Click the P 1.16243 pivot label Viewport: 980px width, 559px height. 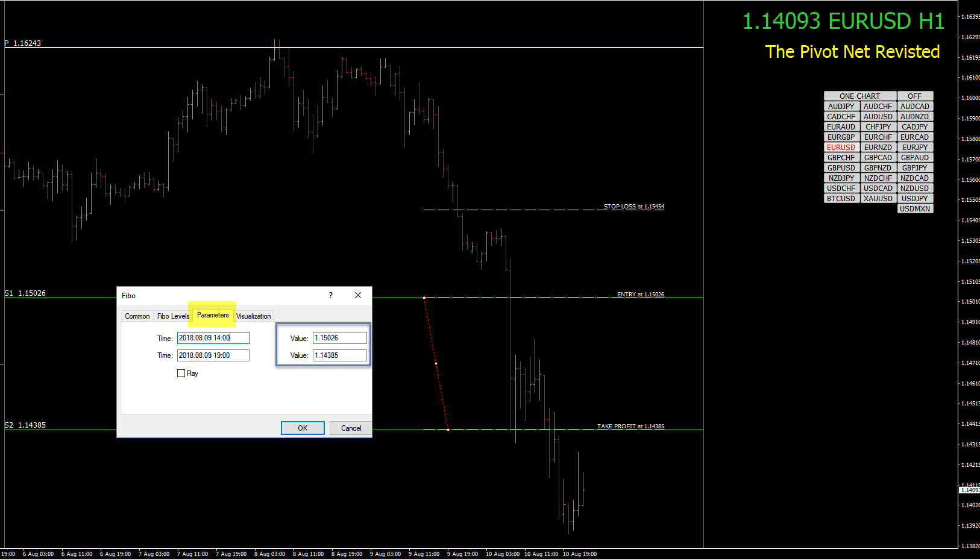(22, 43)
